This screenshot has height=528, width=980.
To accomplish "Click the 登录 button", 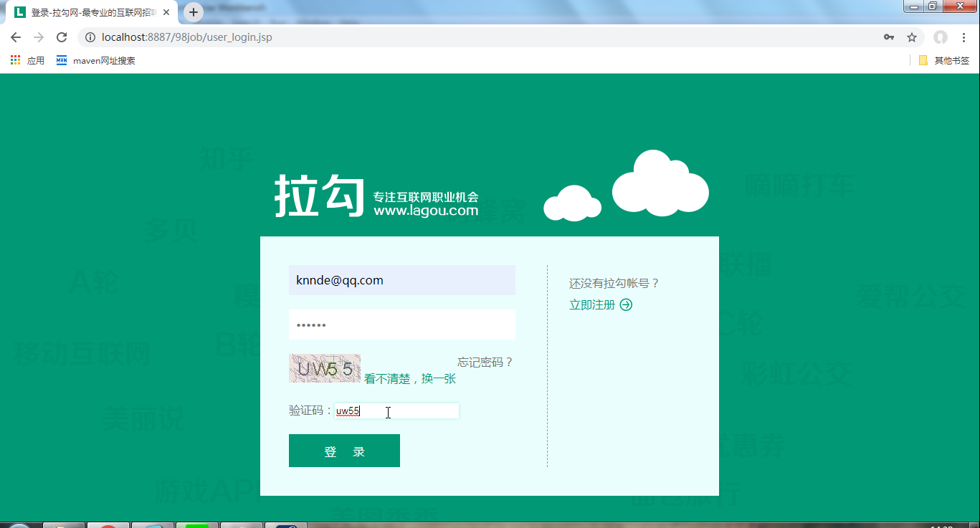I will 344,451.
